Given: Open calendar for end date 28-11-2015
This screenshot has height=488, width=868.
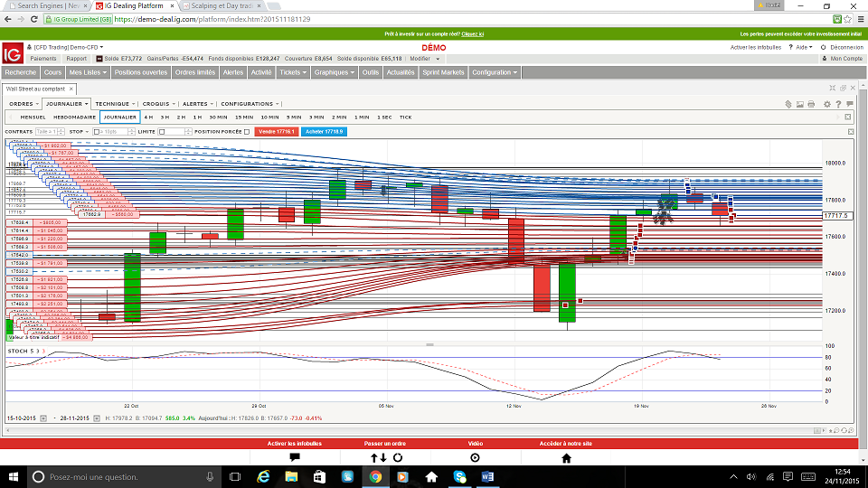Looking at the screenshot, I should [97, 418].
